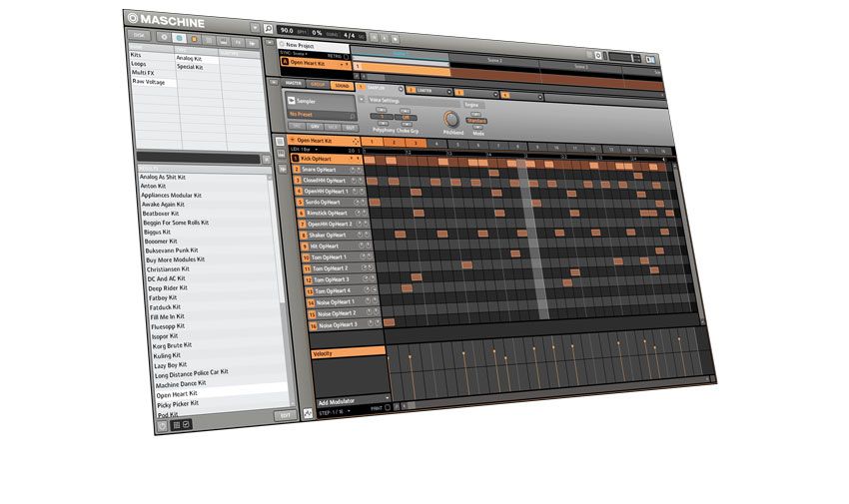Select the orange Sounds browser filter icon
Viewport: 849px width, 504px height.
pos(194,39)
